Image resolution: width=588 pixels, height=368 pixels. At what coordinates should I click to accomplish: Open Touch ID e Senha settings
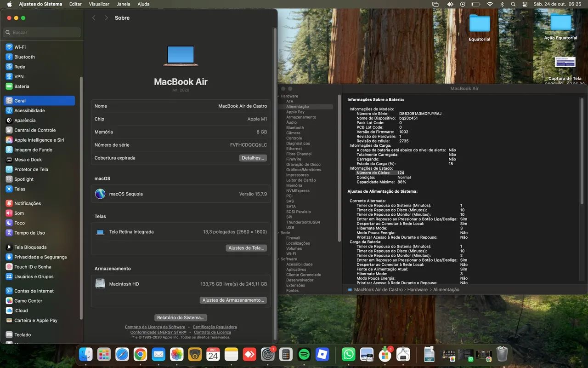[x=39, y=267]
